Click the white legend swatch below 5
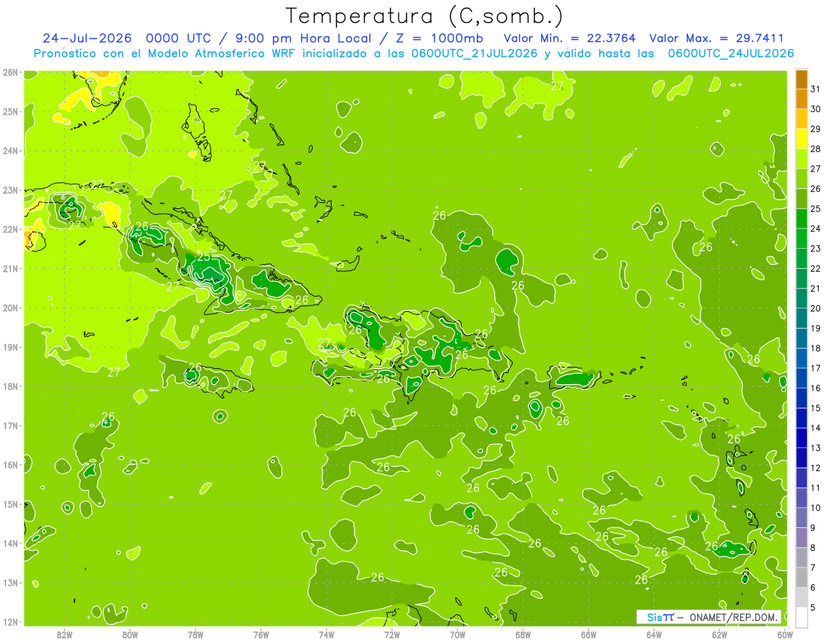834x644 pixels. point(801,617)
